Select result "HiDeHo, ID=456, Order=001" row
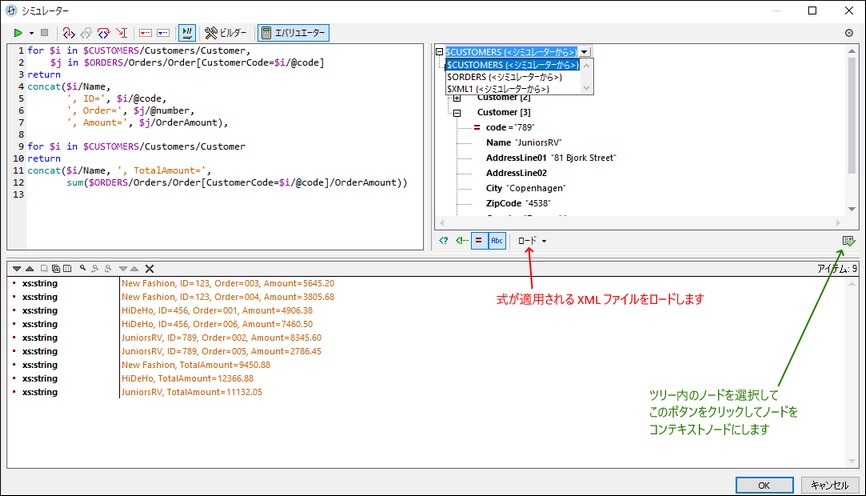 [x=217, y=311]
